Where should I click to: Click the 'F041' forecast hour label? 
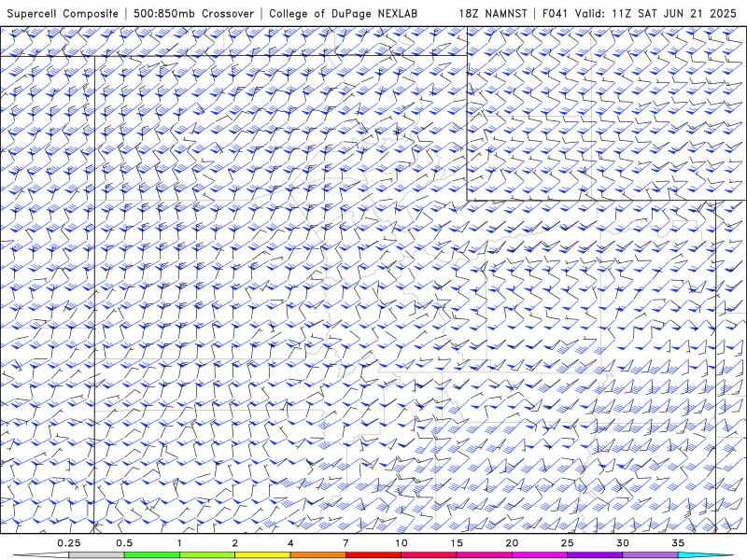coord(555,13)
